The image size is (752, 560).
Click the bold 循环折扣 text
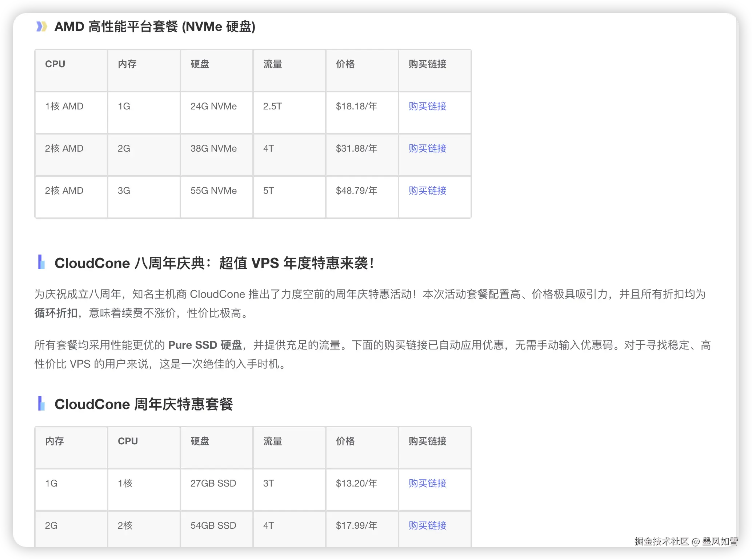56,313
